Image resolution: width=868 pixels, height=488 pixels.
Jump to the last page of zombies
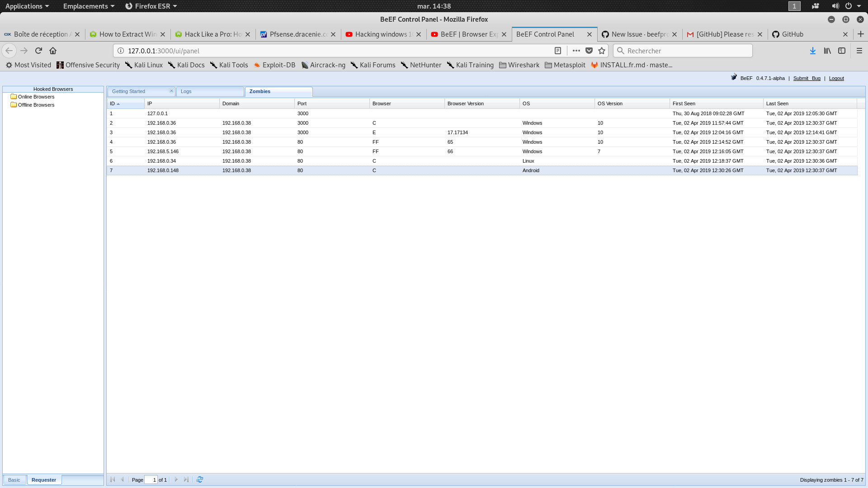pyautogui.click(x=186, y=479)
